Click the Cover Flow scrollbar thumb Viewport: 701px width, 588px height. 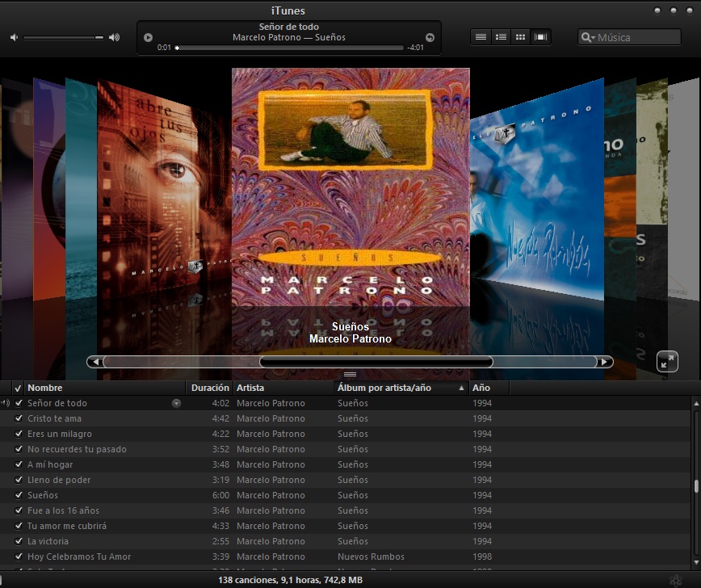point(376,362)
